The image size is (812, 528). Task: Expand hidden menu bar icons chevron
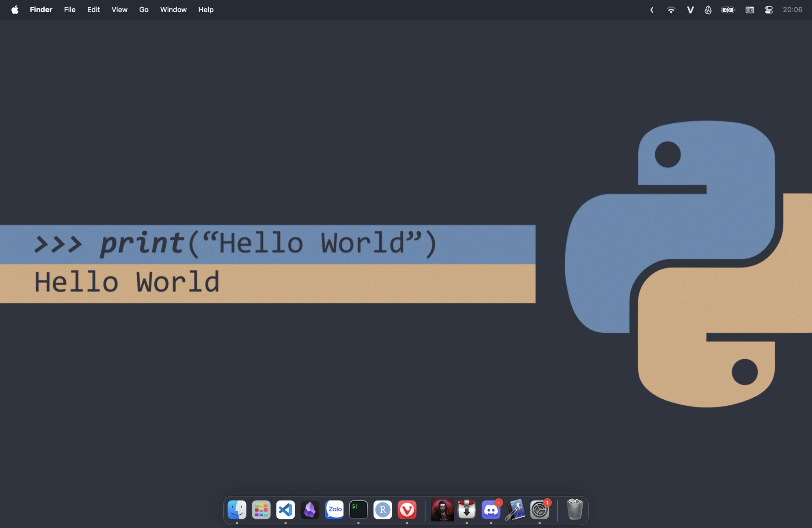tap(652, 10)
